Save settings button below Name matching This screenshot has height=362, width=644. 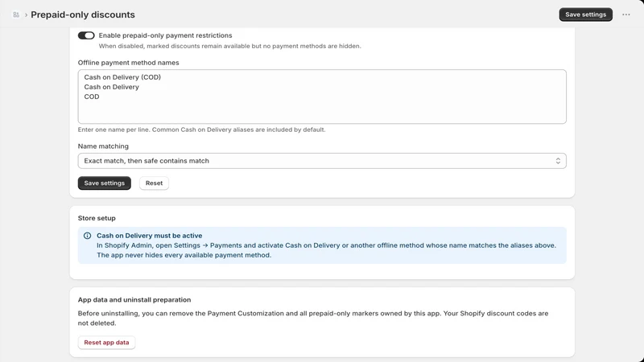point(105,183)
